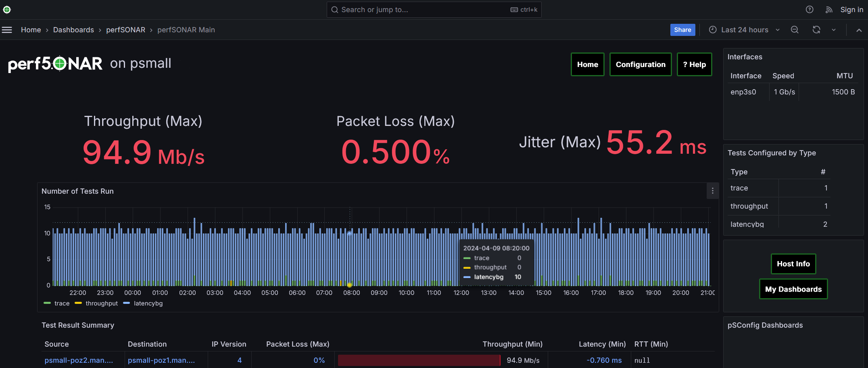Screen dimensions: 868x368
Task: Open source link psmall-poz2.man....
Action: coord(79,360)
